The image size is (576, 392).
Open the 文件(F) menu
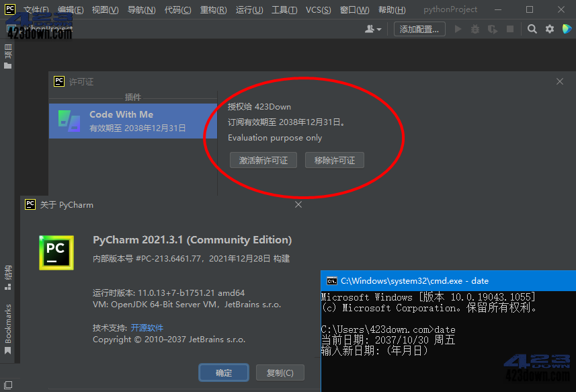[36, 9]
